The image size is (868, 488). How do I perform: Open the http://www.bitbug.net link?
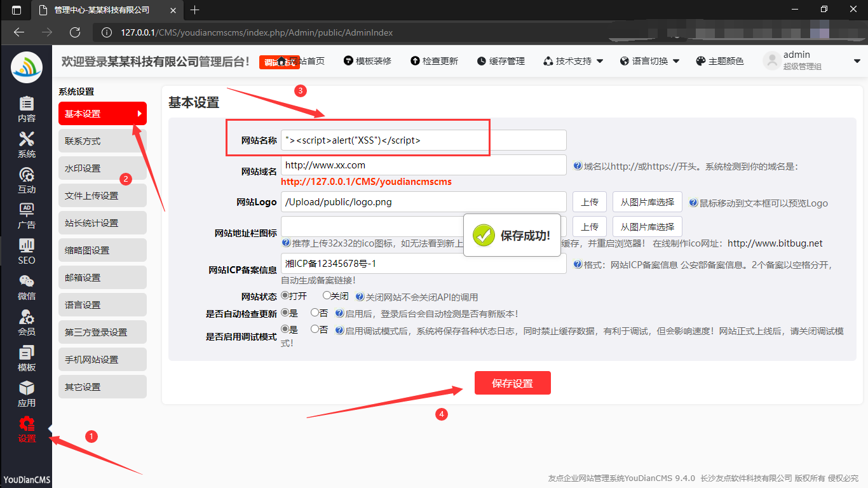pos(775,243)
